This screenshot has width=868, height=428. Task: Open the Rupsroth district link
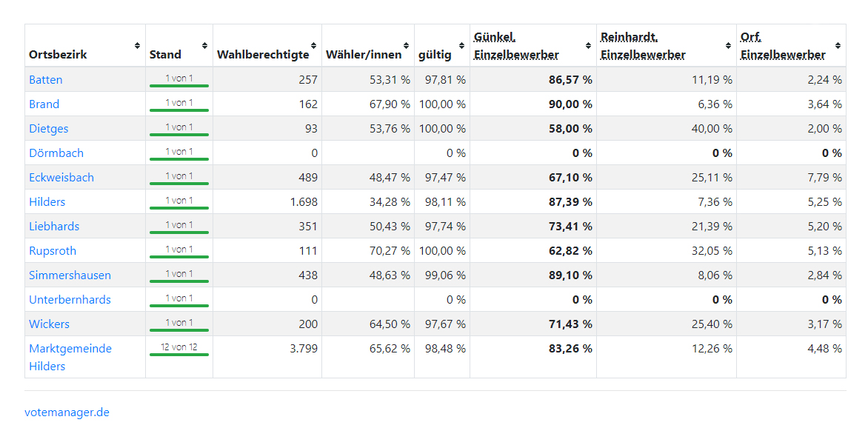point(53,251)
